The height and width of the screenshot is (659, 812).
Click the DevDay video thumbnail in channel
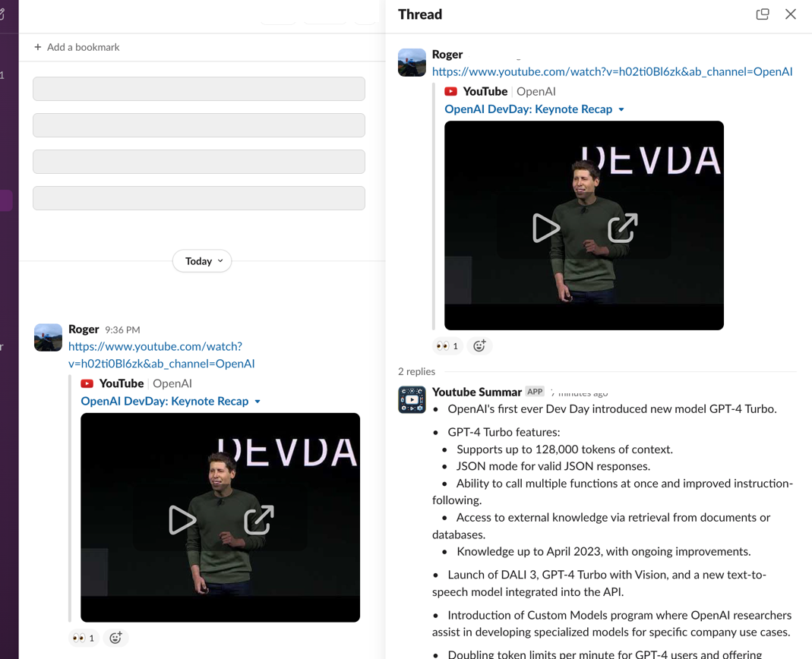220,517
